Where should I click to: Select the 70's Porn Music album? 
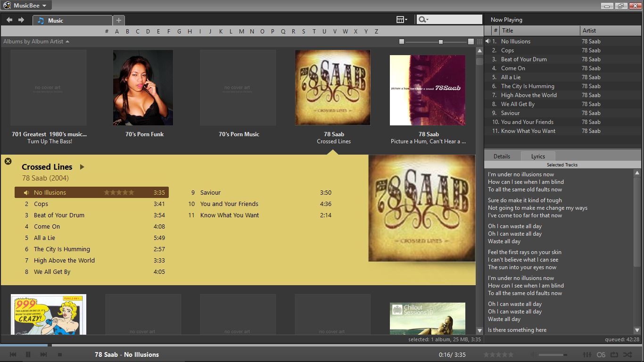pyautogui.click(x=238, y=88)
